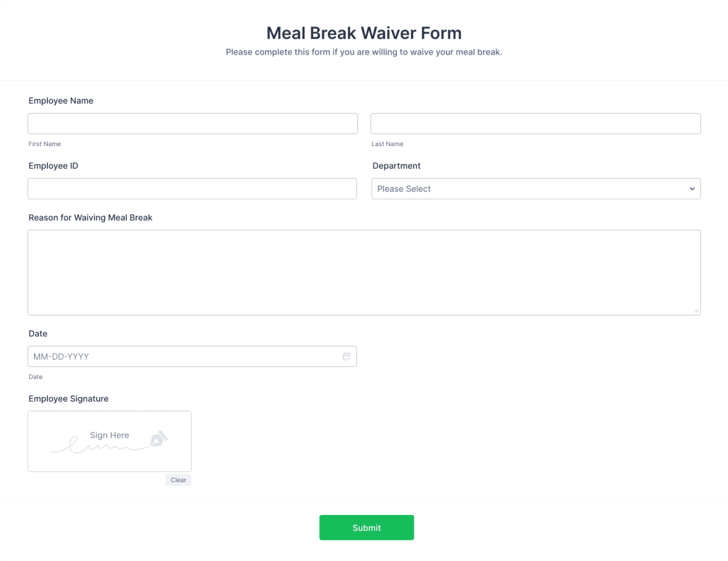Click the Employee Name section label
The image size is (728, 561).
pos(61,101)
